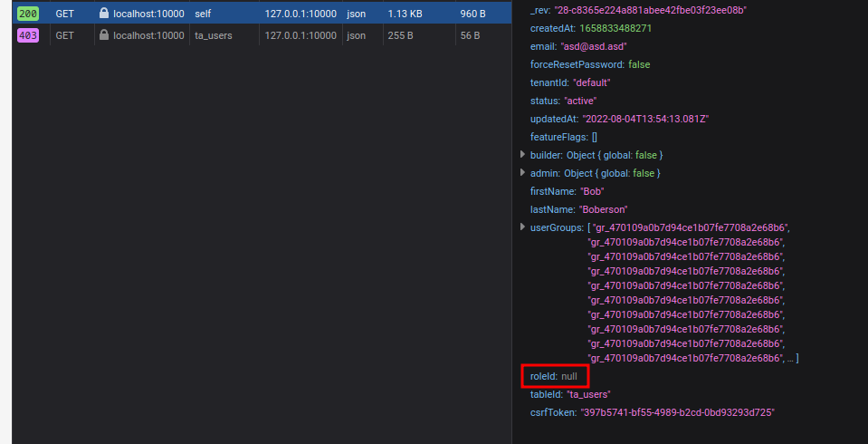Click the updatedAt timestamp value
This screenshot has height=444, width=868.
point(645,120)
